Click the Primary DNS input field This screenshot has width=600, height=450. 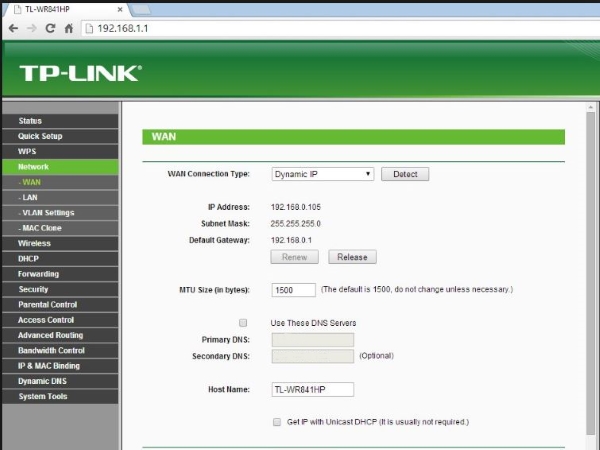point(313,340)
